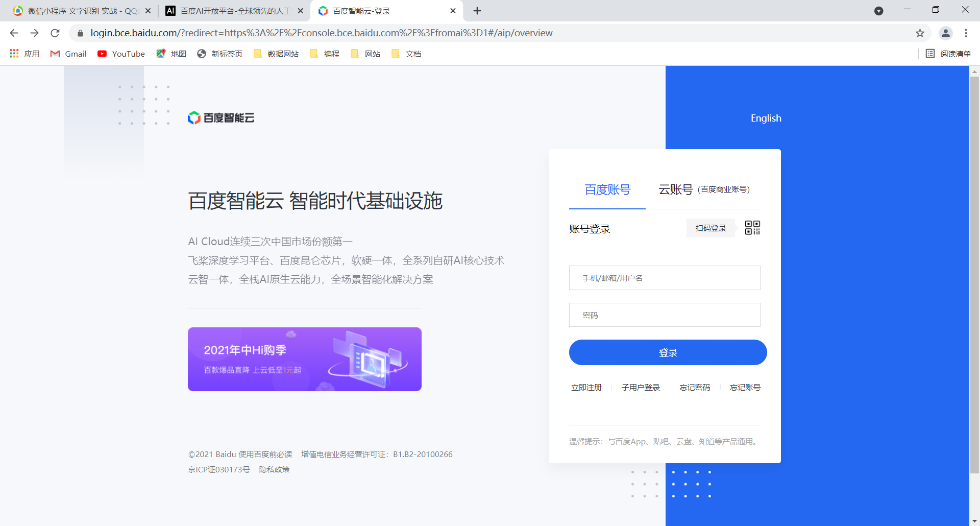This screenshot has width=980, height=526.
Task: Click the restore window button
Action: pyautogui.click(x=936, y=10)
